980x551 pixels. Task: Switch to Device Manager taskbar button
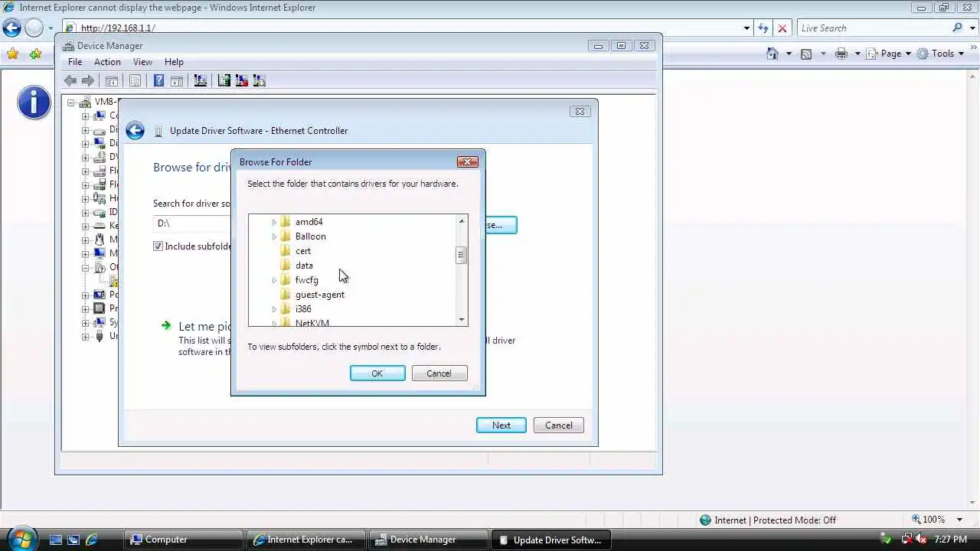[x=429, y=540]
